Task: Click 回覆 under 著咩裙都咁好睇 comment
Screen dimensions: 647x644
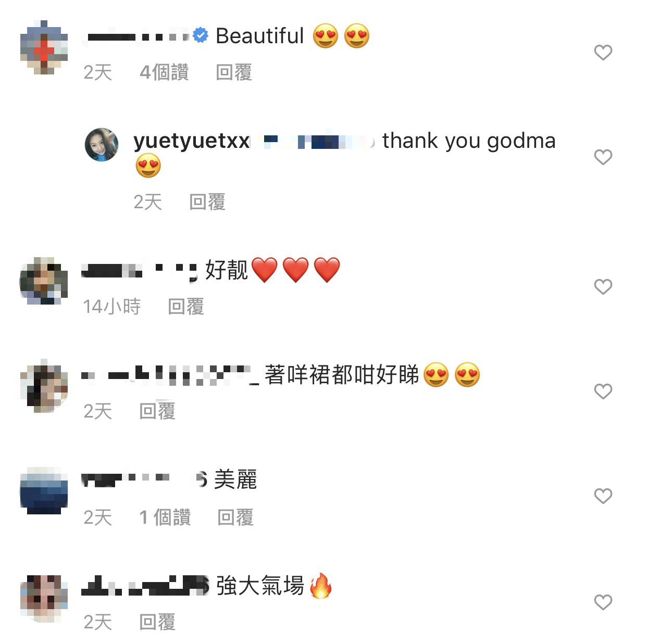Action: [x=157, y=411]
